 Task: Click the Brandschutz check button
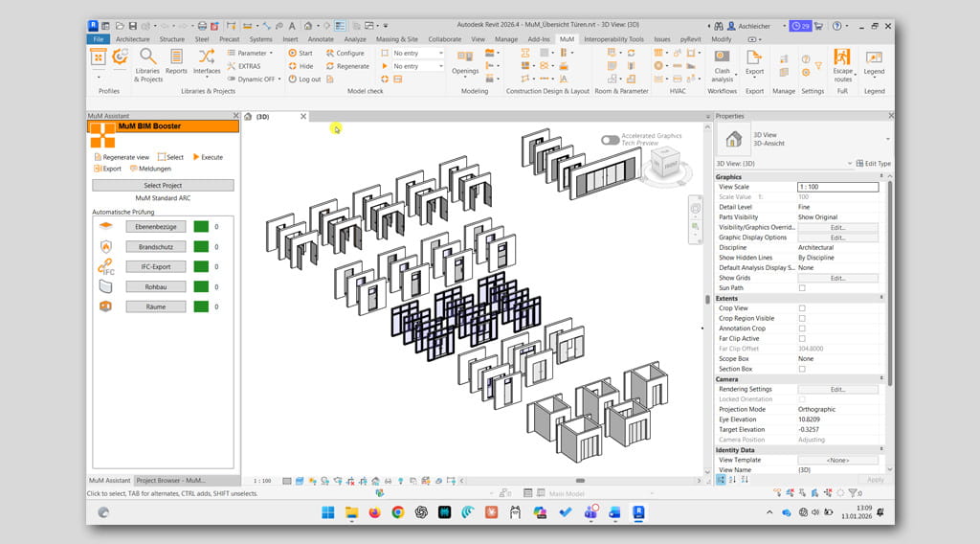[x=155, y=246]
